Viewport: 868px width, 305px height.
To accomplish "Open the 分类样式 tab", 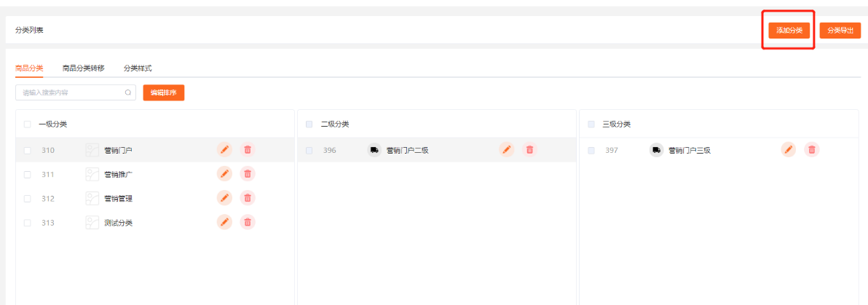I will point(137,68).
